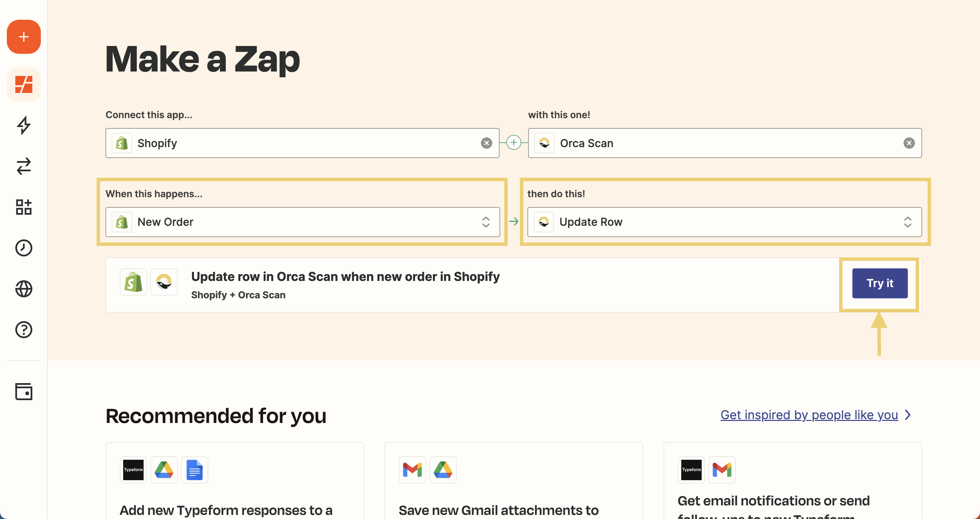Click the lightning bolt icon in sidebar

(23, 125)
